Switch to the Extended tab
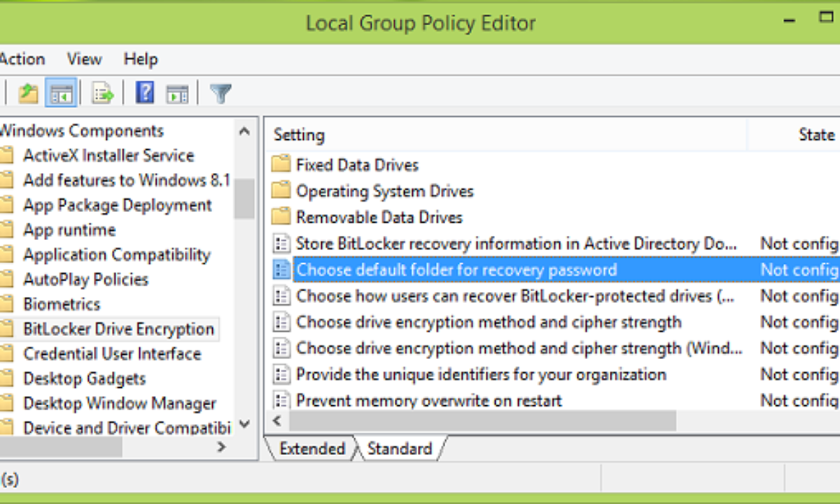Image resolution: width=840 pixels, height=504 pixels. tap(312, 449)
